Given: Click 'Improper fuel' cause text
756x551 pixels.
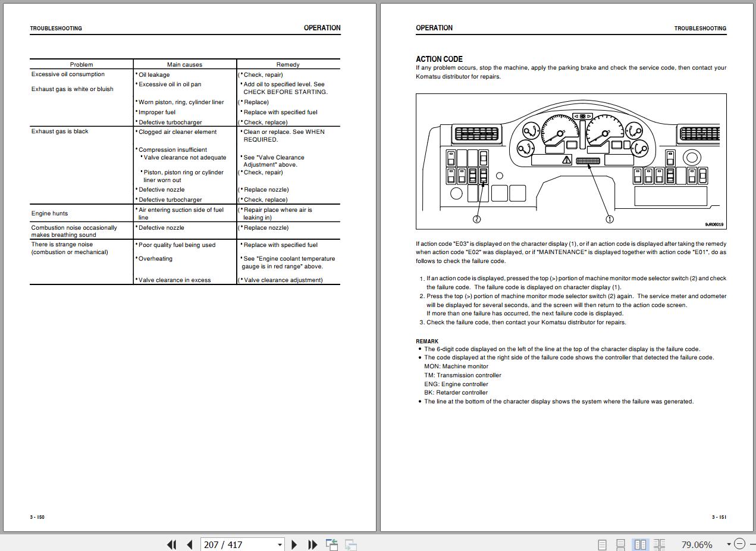Looking at the screenshot, I should (157, 112).
